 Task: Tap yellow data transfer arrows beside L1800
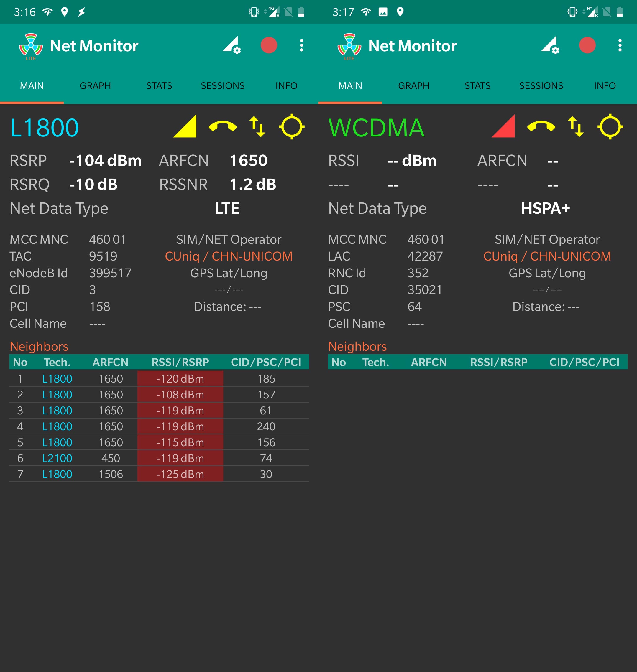257,127
